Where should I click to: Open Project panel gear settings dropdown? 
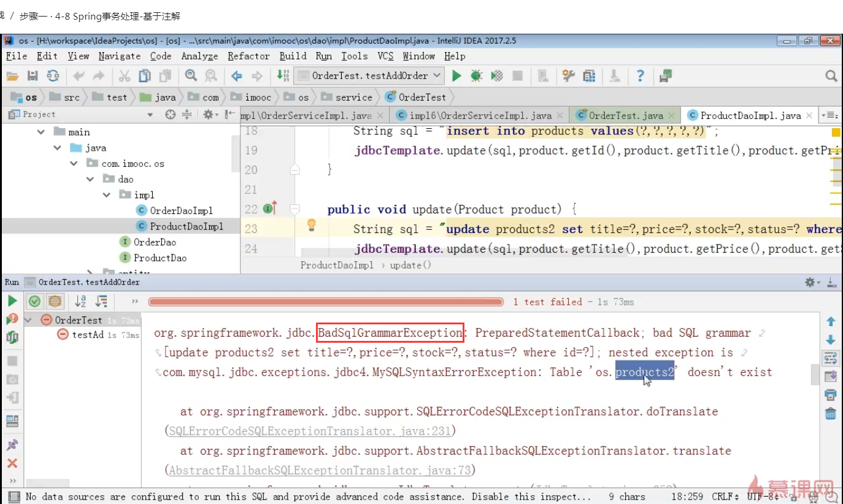[x=210, y=115]
